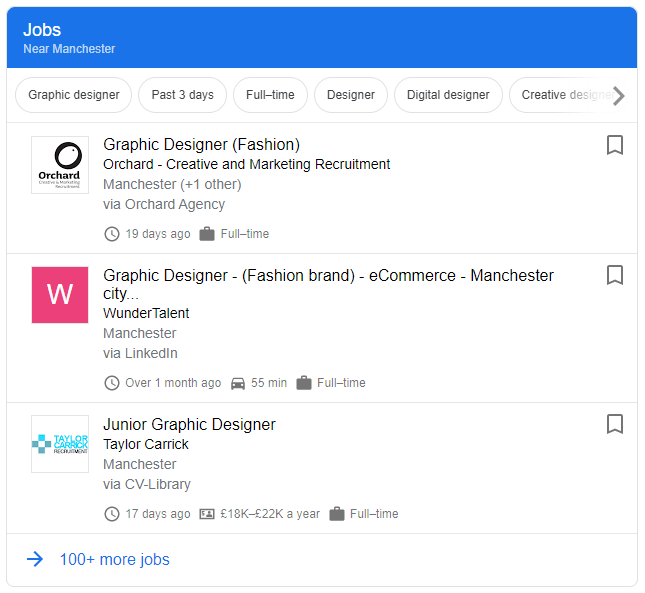The image size is (645, 593).
Task: Click the '17 days ago' posting date
Action: 158,514
